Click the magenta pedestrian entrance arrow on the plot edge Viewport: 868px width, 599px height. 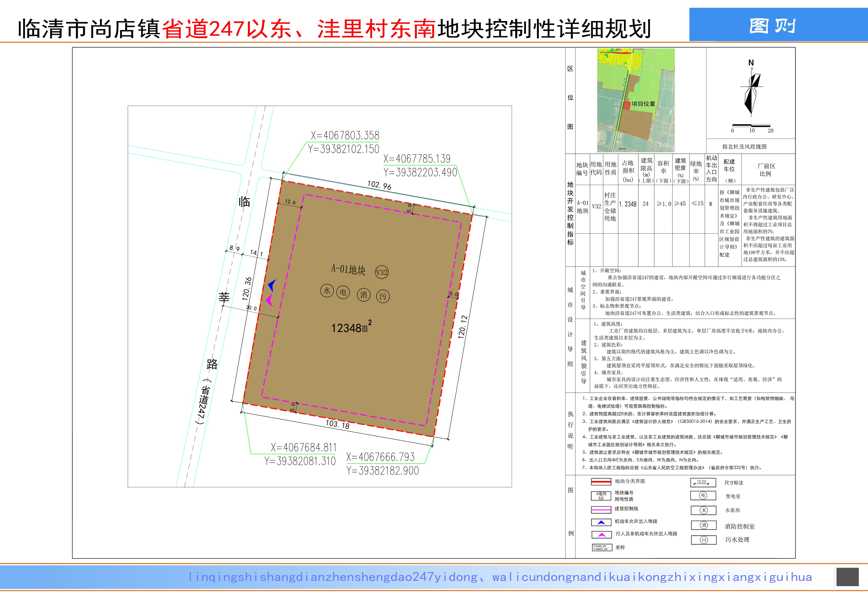click(x=269, y=300)
